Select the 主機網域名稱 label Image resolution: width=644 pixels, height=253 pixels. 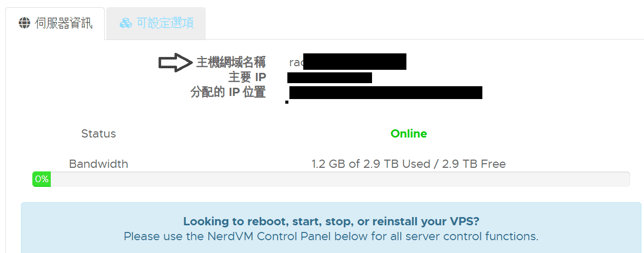(231, 63)
